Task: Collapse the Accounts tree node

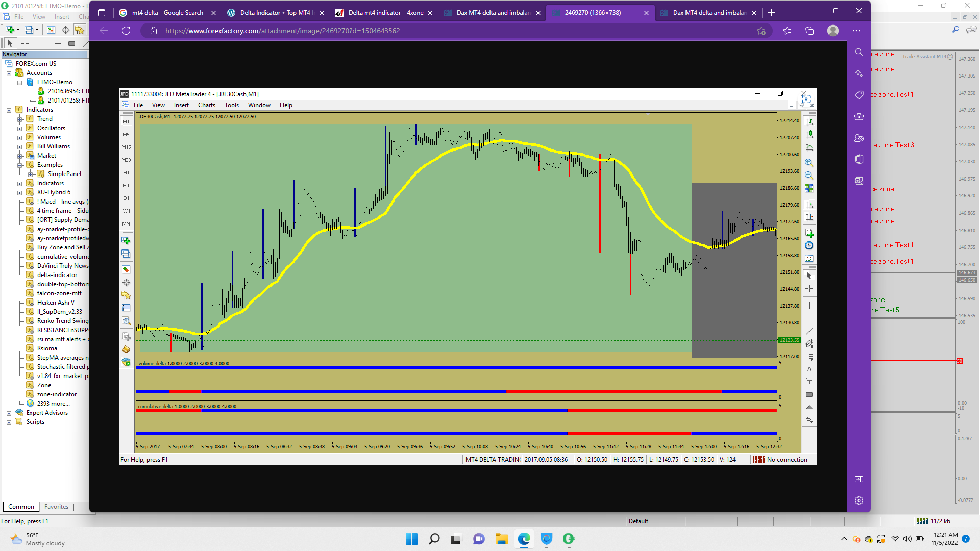Action: pyautogui.click(x=9, y=73)
